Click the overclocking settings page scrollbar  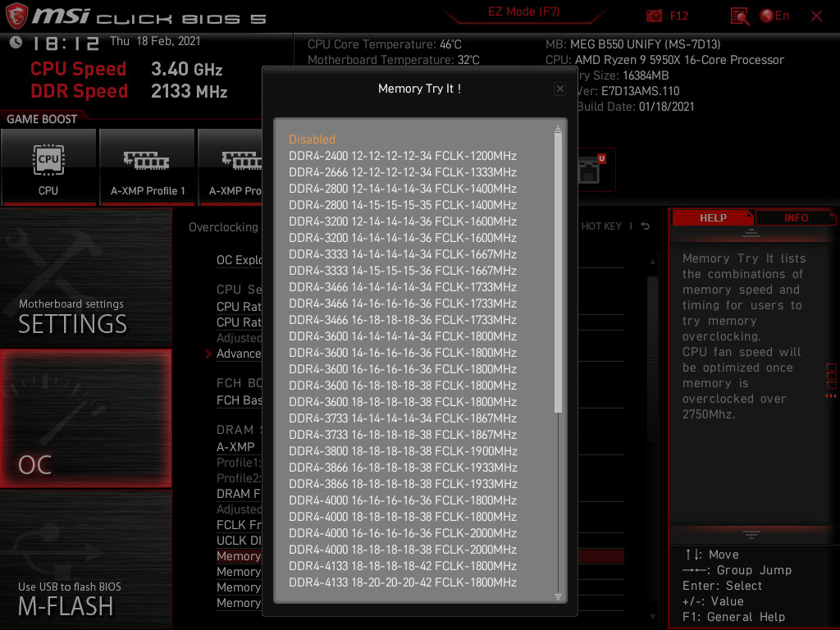pos(652,359)
